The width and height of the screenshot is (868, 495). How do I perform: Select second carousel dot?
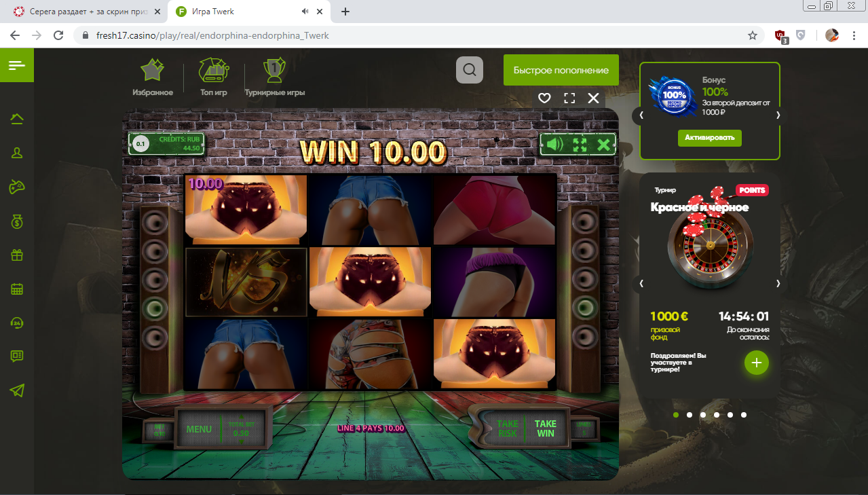pos(690,414)
